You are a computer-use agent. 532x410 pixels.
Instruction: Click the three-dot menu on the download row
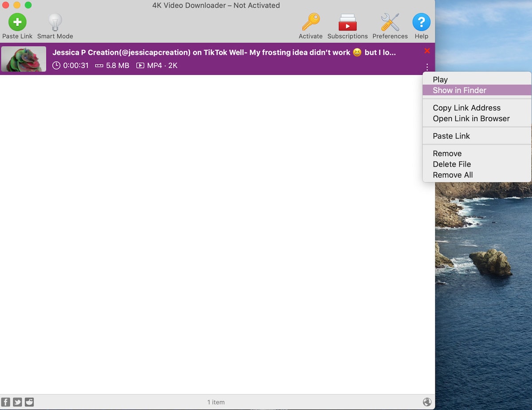[427, 67]
